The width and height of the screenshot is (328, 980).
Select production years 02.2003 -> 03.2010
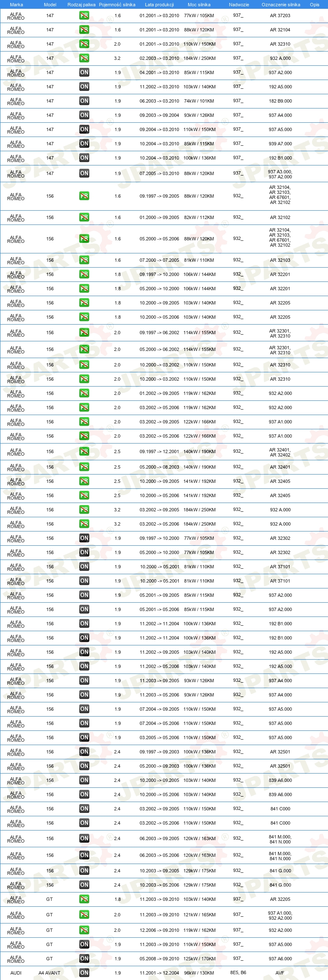(159, 58)
